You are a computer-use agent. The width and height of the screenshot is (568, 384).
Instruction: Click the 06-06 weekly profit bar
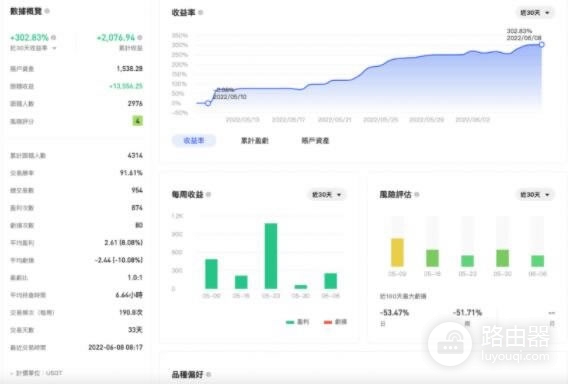coord(330,281)
